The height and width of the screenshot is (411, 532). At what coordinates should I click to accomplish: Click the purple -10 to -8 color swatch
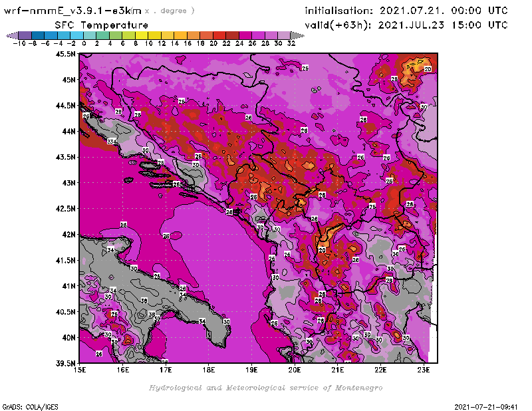point(25,35)
